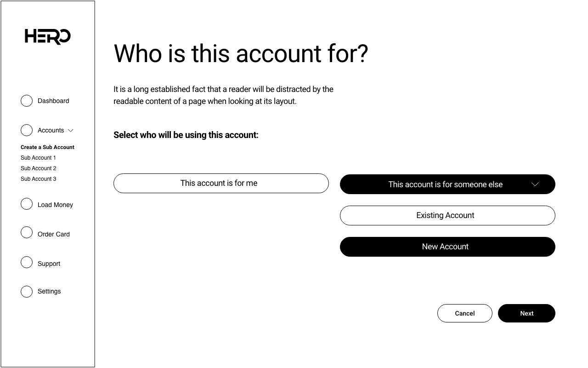Collapse the Accounts menu chevron

tap(71, 131)
